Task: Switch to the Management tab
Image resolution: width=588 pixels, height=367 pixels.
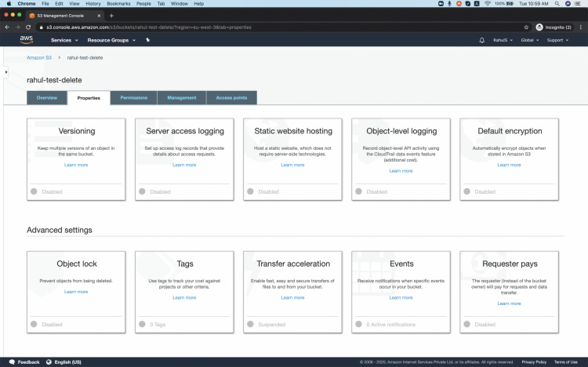Action: [x=181, y=98]
